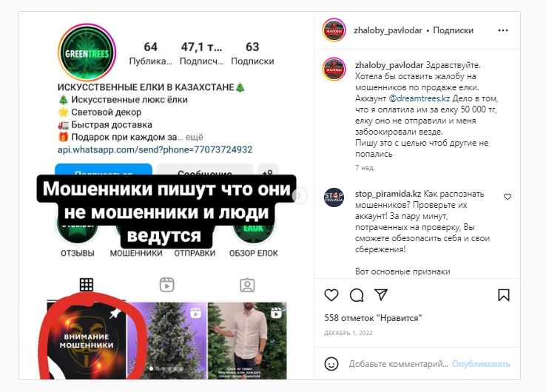Click zhaloby_pavlodar username in header
This screenshot has width=546, height=392.
click(388, 30)
